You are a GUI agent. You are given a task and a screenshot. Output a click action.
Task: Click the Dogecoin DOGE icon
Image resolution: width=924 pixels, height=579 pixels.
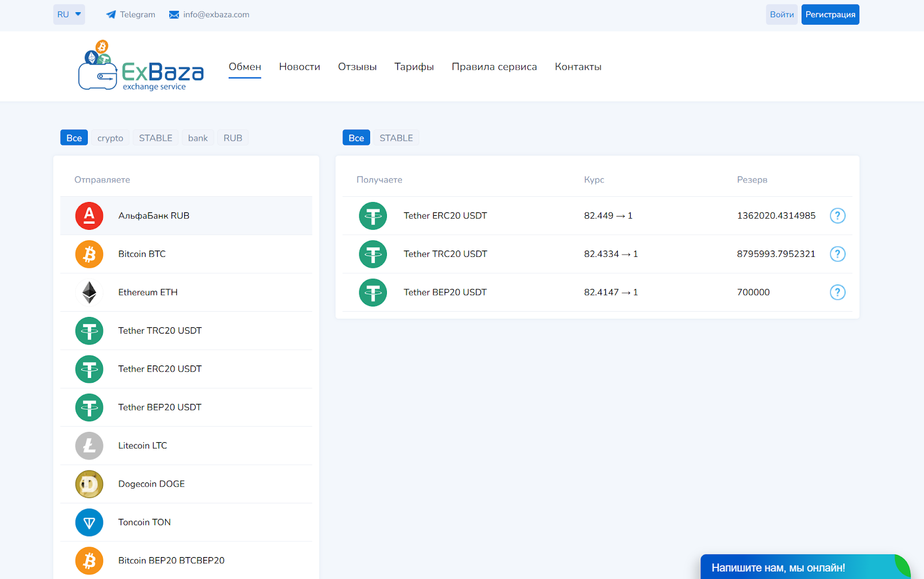tap(89, 484)
